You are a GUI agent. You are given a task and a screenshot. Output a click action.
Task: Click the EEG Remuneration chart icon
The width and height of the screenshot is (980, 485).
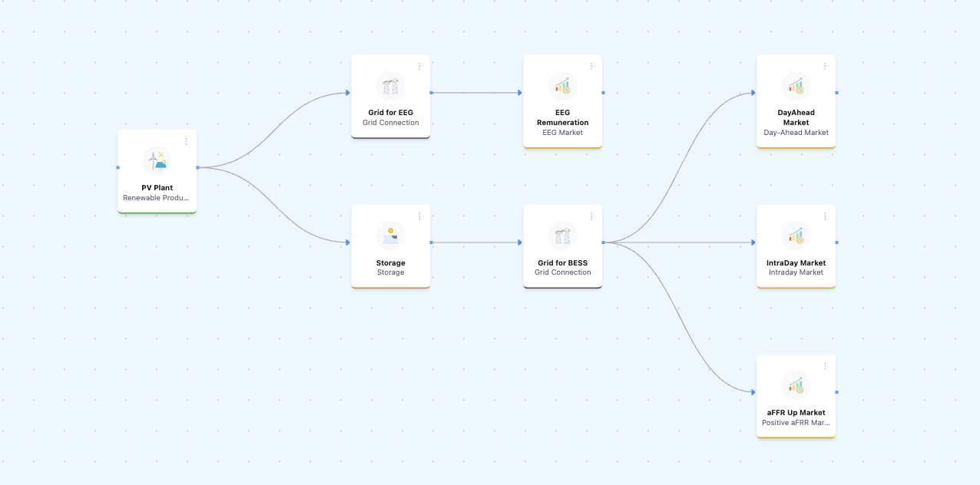coord(562,86)
